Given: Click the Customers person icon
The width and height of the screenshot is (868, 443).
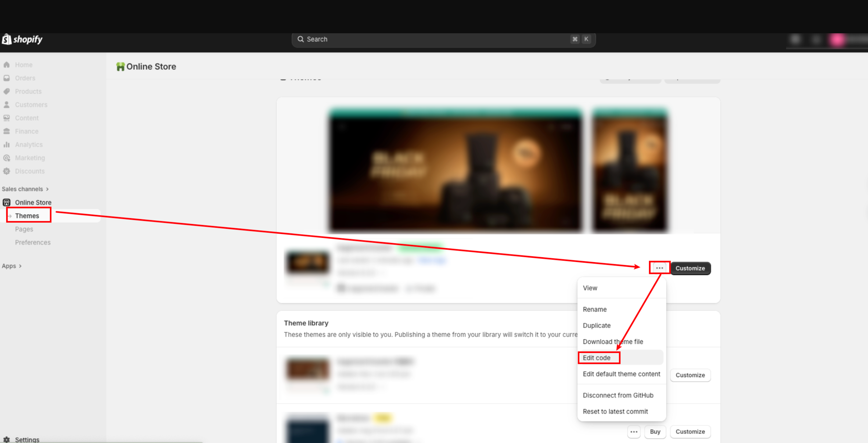Looking at the screenshot, I should point(7,105).
